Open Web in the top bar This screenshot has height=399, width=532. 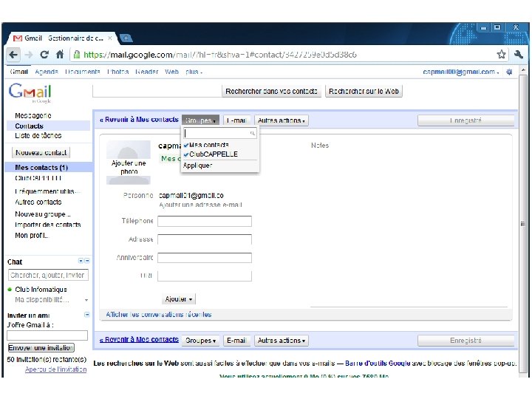(171, 72)
